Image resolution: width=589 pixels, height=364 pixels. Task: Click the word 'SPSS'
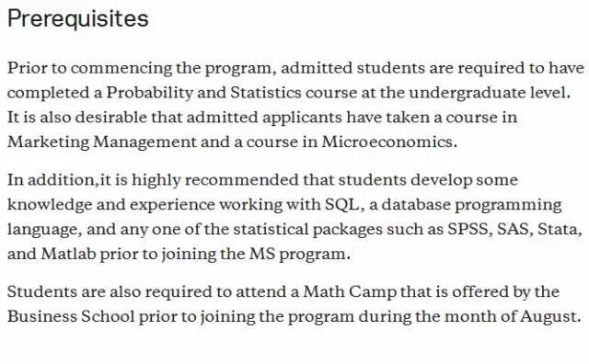[468, 229]
